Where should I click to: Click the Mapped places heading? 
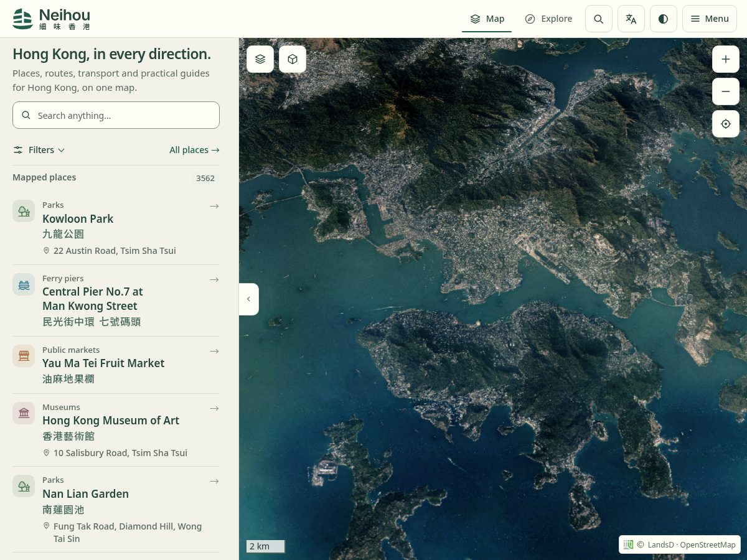(x=44, y=177)
